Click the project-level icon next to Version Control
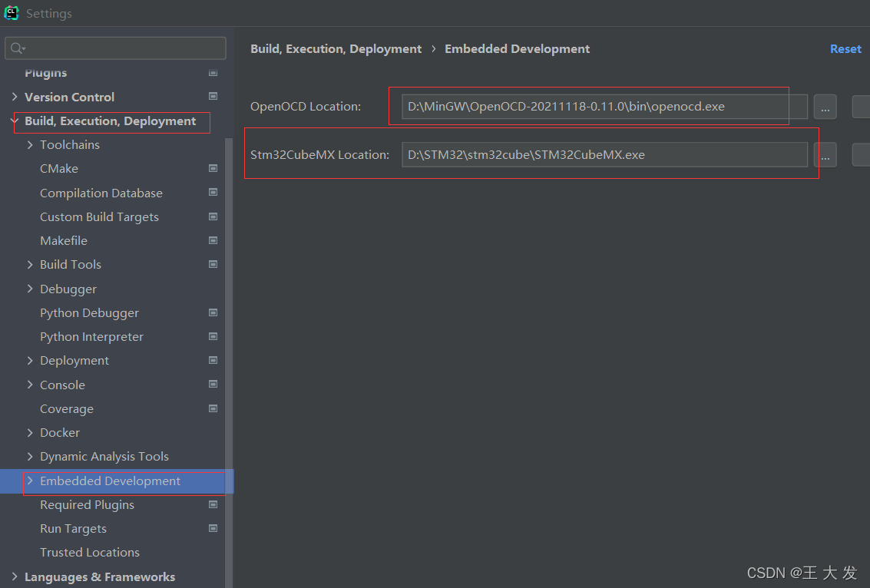 tap(213, 96)
